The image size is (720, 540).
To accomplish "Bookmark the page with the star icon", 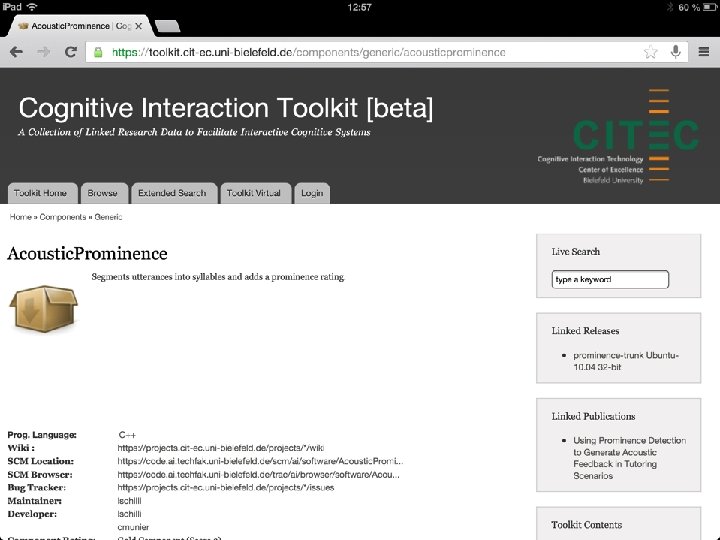I will coord(650,52).
